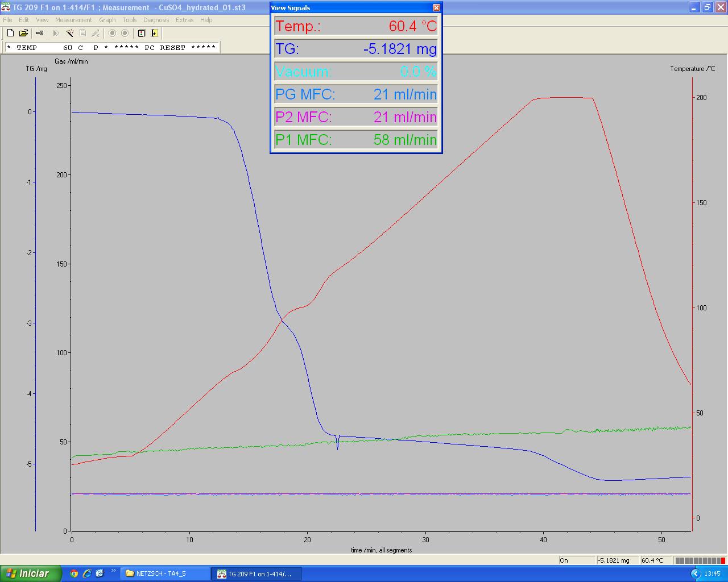Viewport: 728px width, 582px height.
Task: Open the File menu
Action: [7, 20]
